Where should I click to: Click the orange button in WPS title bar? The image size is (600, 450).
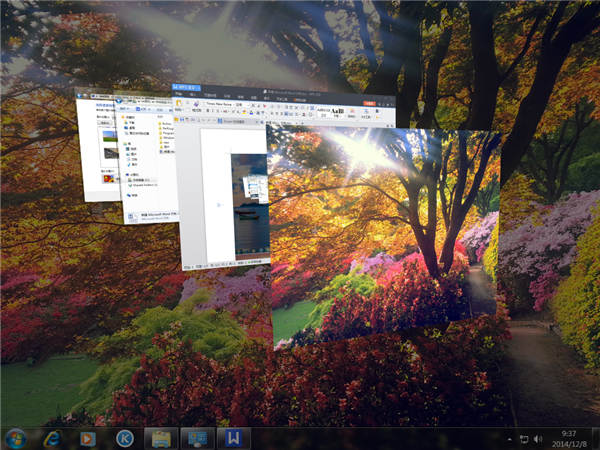coord(369,103)
